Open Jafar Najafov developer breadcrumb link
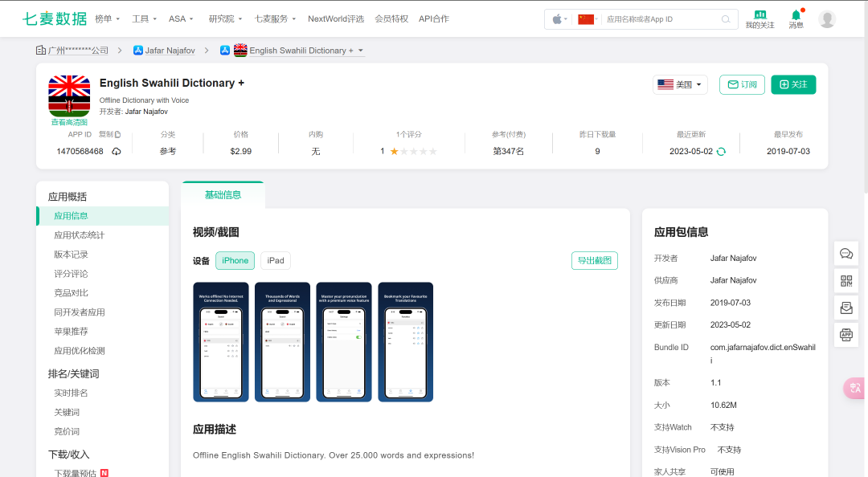This screenshot has height=477, width=868. tap(170, 51)
